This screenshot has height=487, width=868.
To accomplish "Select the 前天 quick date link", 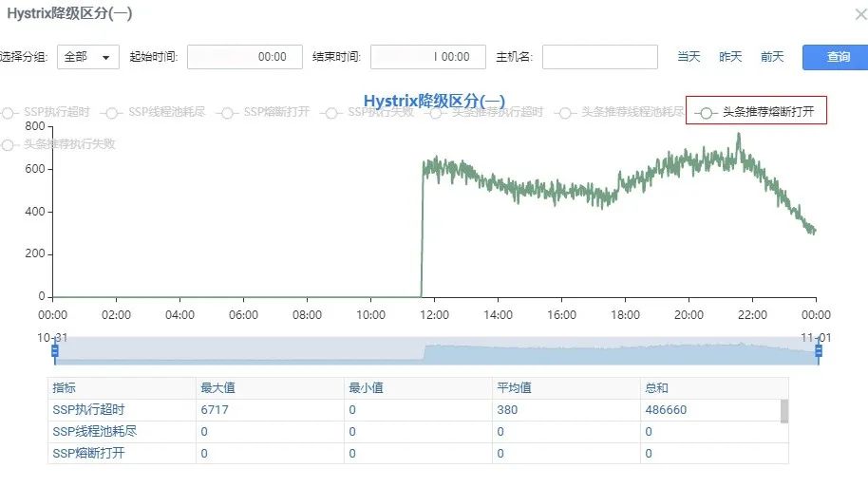I will pyautogui.click(x=772, y=56).
